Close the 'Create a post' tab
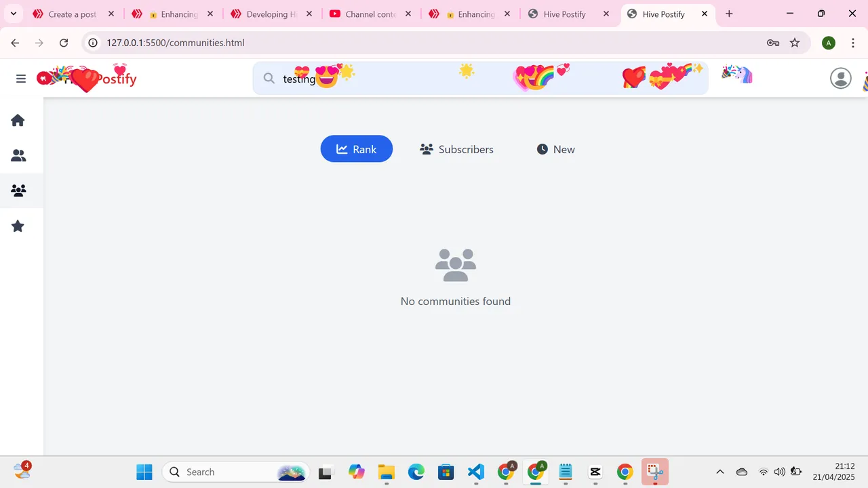868x488 pixels. (x=111, y=14)
